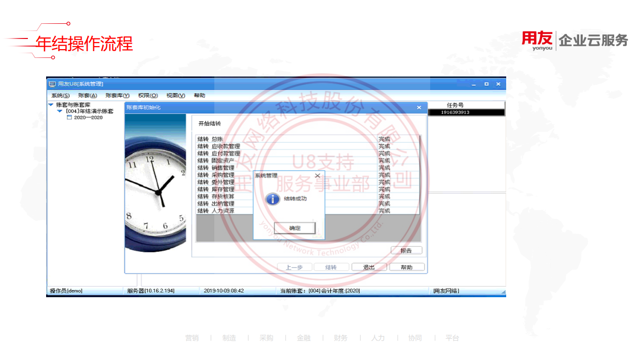
Task: Click the 完成 status in the 总账 row
Action: pyautogui.click(x=385, y=139)
